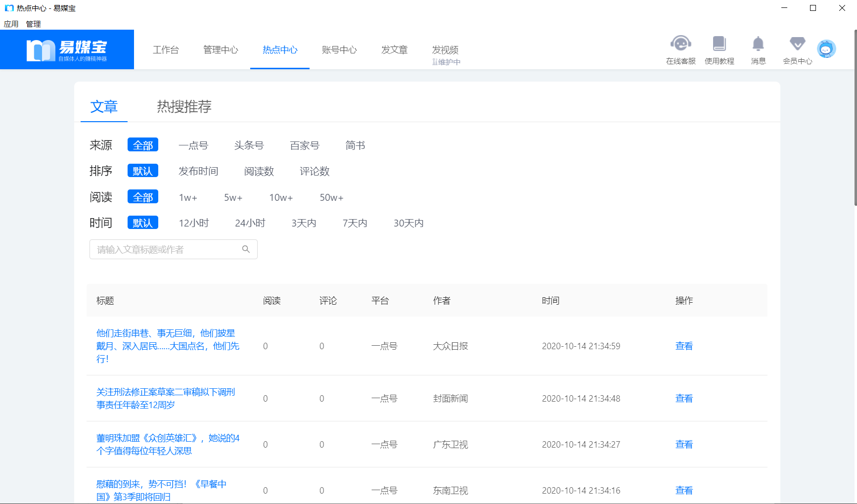The image size is (857, 504).
Task: Filter source by 简书
Action: click(355, 145)
